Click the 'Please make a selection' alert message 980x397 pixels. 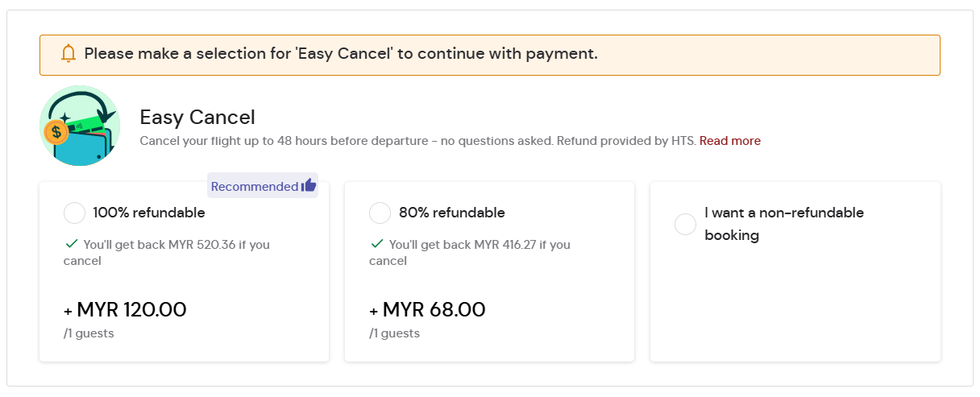coord(341,54)
